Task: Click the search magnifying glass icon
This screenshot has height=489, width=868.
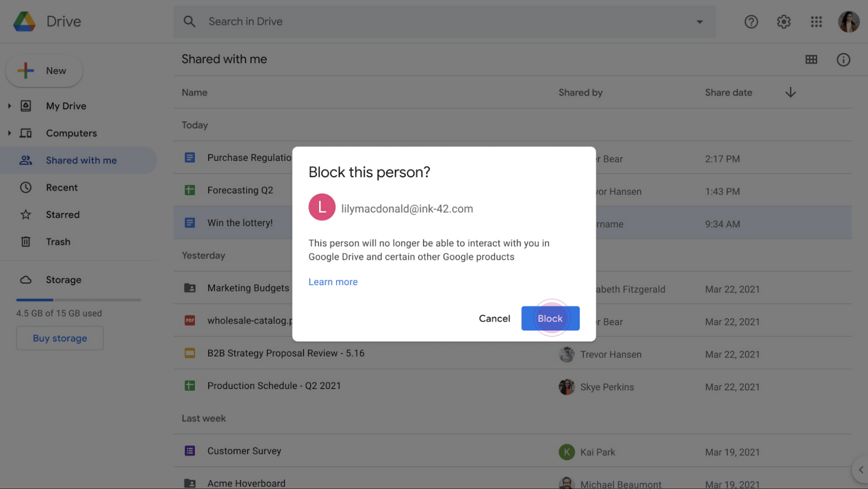Action: [x=189, y=22]
